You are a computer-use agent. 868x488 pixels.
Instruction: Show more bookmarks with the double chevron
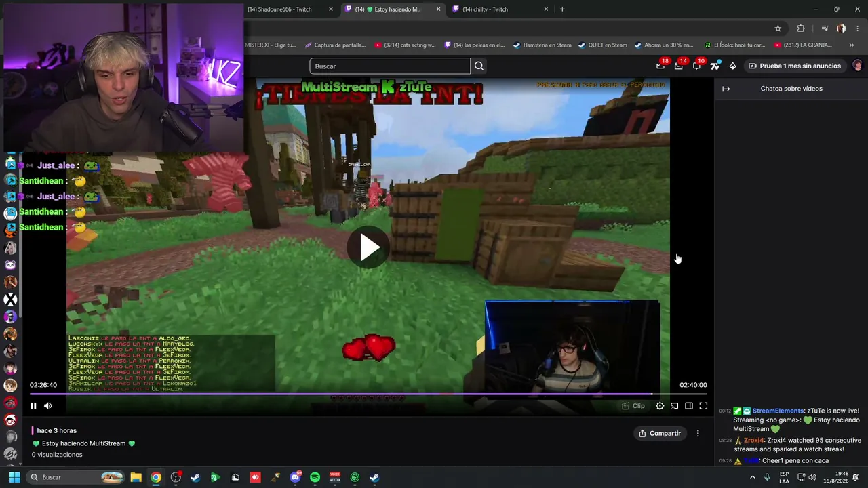click(852, 45)
